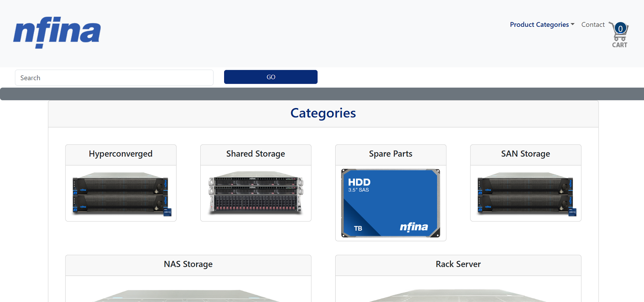Click the NAS Storage product image
Viewport: 644px width, 302px height.
pos(188,295)
